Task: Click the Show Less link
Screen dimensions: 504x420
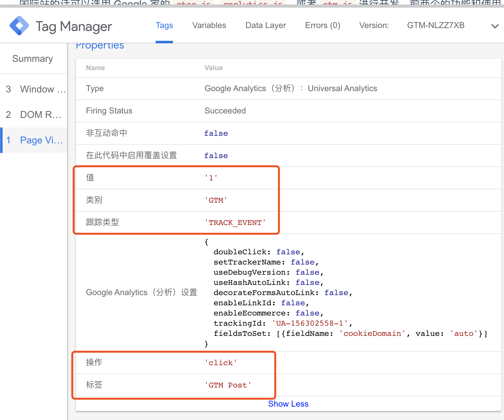Action: pyautogui.click(x=288, y=404)
